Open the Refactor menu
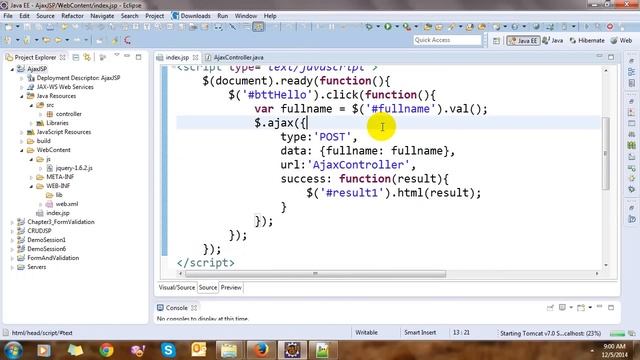The width and height of the screenshot is (640, 360). pyautogui.click(x=72, y=16)
